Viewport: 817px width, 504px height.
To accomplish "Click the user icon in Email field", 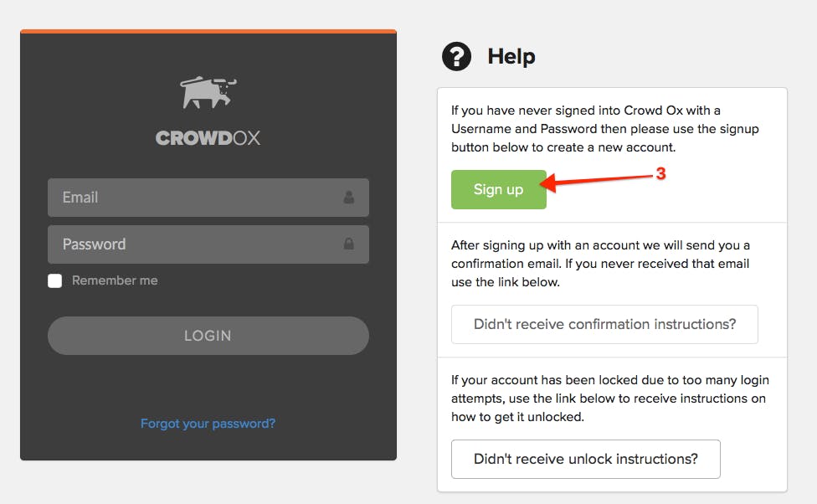I will pos(348,197).
